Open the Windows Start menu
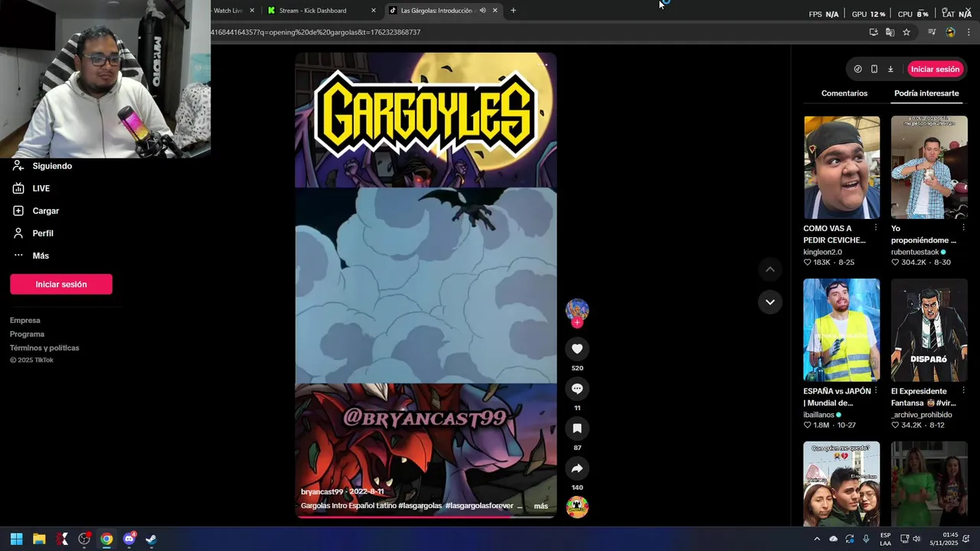Image resolution: width=980 pixels, height=551 pixels. (16, 539)
